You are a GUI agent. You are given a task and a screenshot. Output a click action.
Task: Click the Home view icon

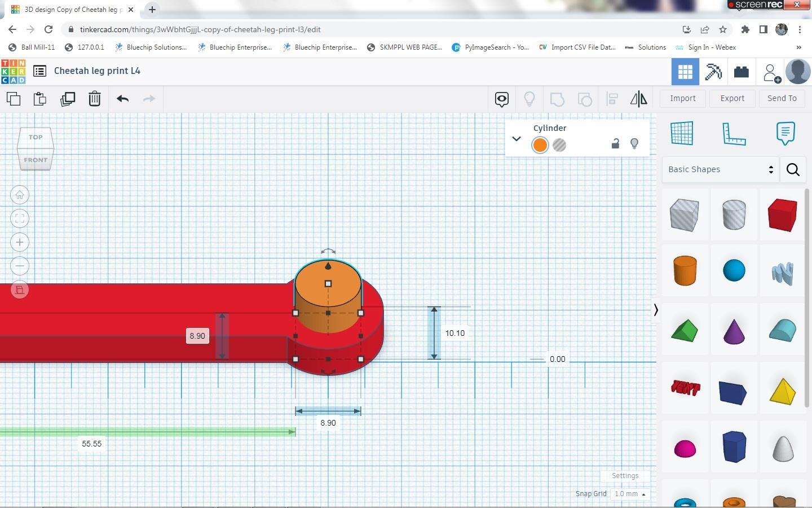click(20, 195)
